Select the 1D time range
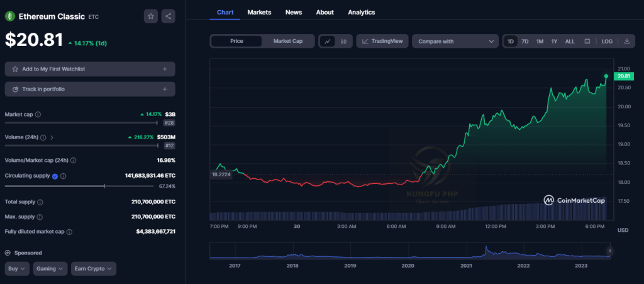 (511, 41)
